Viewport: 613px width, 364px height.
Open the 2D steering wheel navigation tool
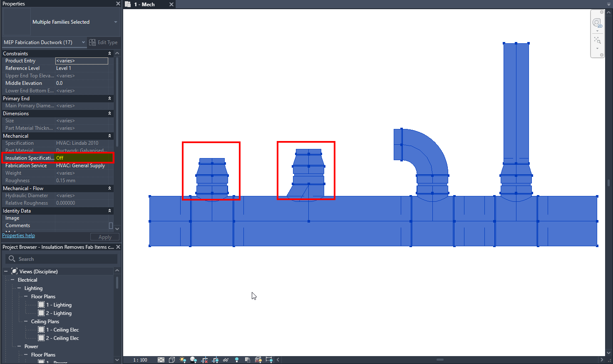pos(597,22)
